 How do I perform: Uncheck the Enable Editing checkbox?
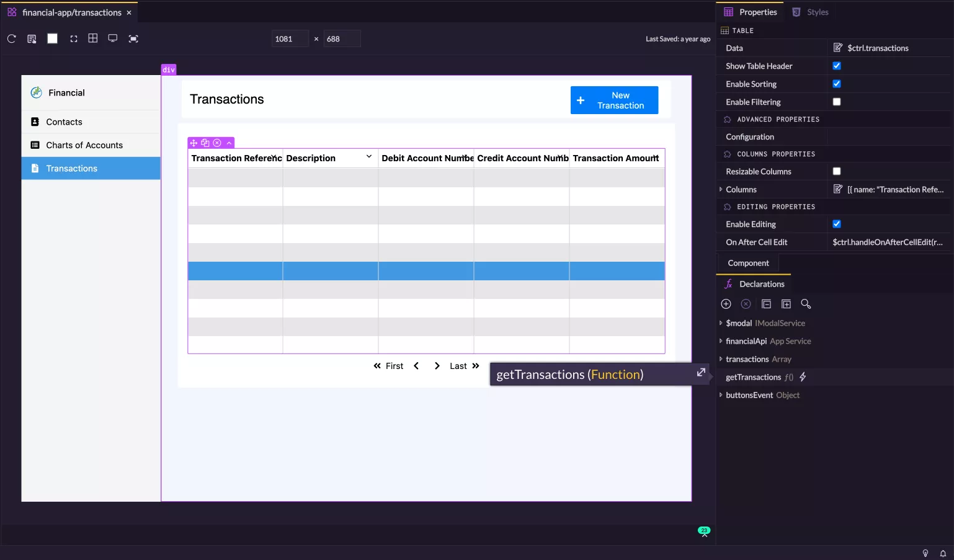[837, 224]
